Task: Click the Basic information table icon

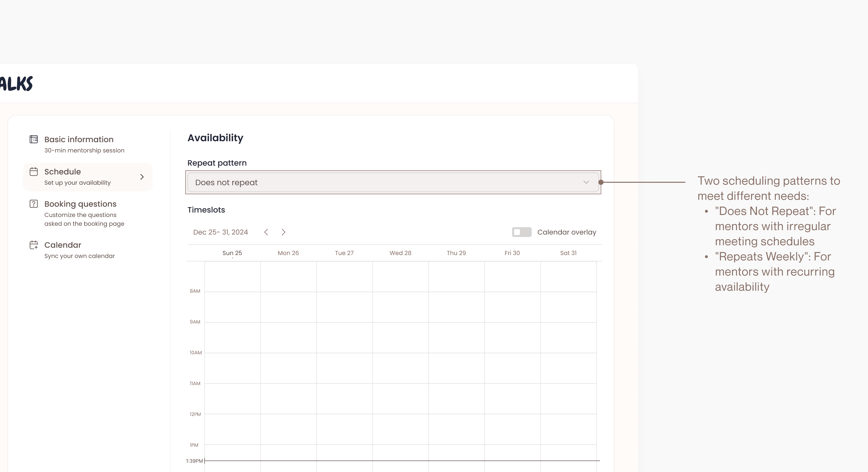Action: click(x=34, y=139)
